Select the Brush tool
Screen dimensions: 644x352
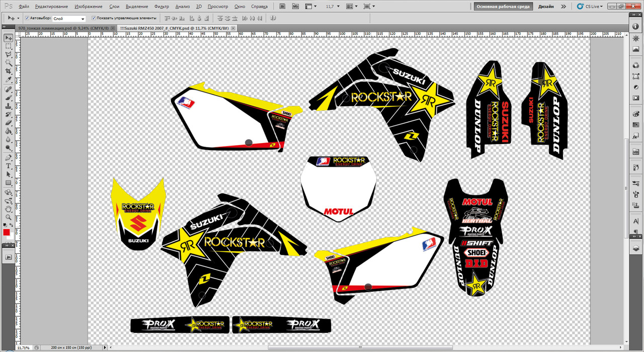click(9, 98)
